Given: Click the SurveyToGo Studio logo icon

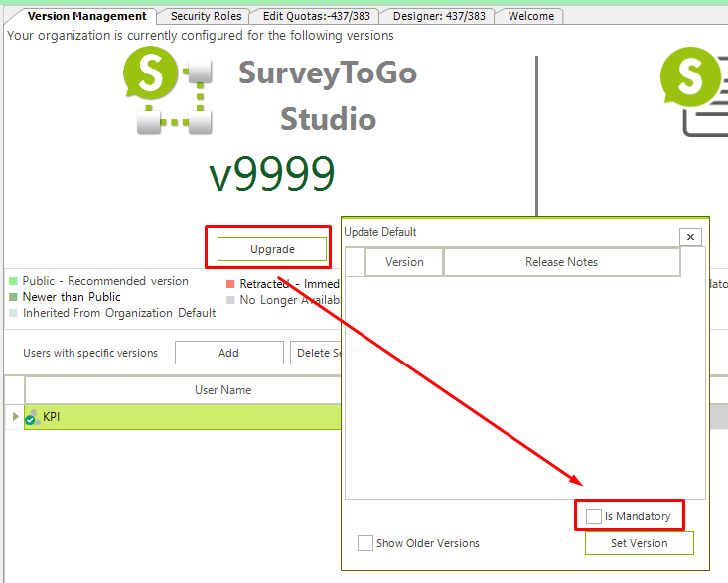Looking at the screenshot, I should 168,90.
